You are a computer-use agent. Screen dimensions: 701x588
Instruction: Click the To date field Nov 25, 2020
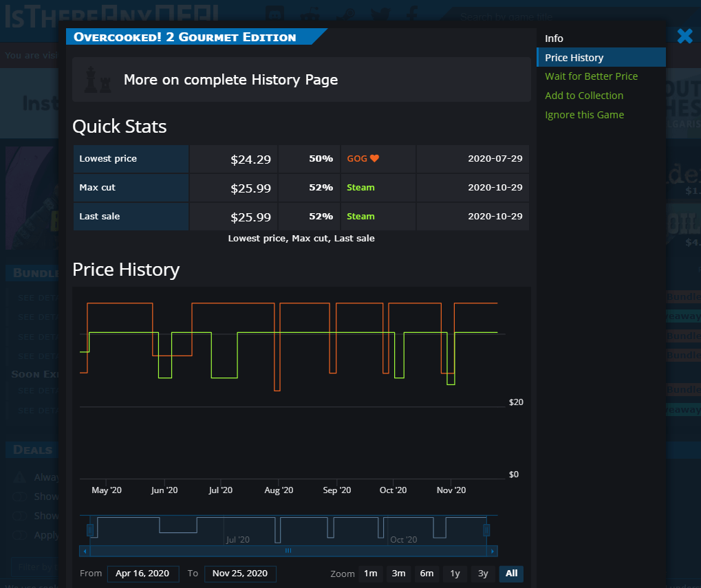point(240,574)
